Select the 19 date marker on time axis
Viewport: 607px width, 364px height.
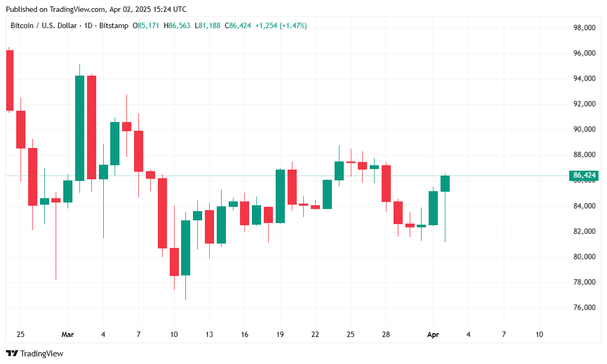(x=280, y=335)
